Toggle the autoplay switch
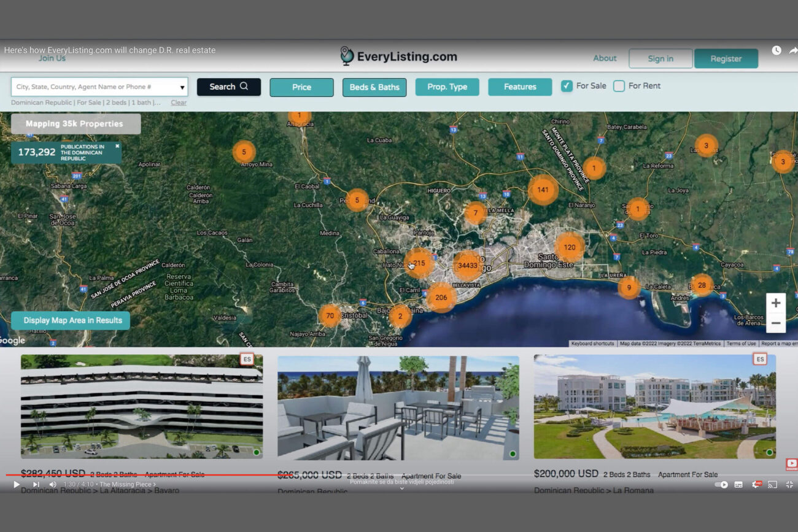 point(721,485)
